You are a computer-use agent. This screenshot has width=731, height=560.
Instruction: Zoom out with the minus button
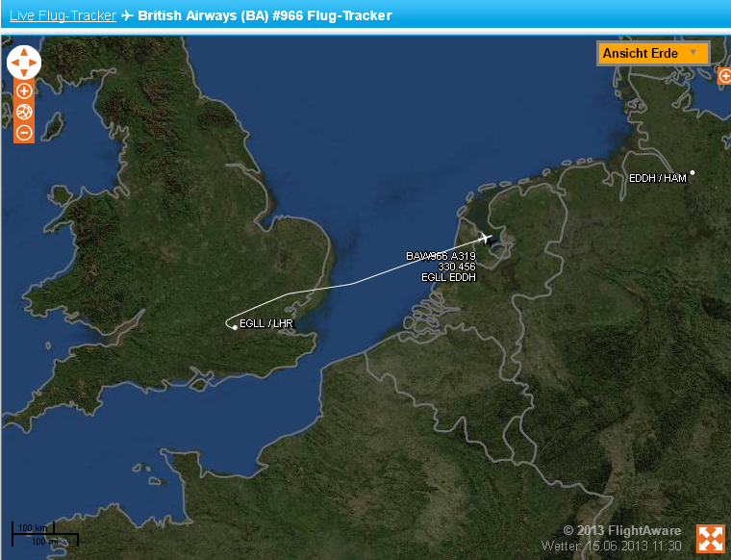(x=24, y=133)
